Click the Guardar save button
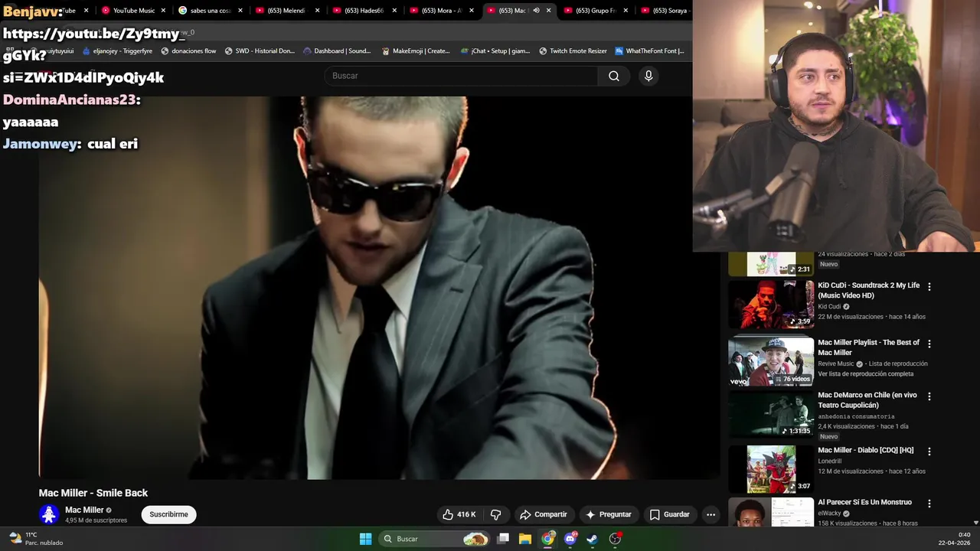The image size is (980, 551). click(x=670, y=514)
